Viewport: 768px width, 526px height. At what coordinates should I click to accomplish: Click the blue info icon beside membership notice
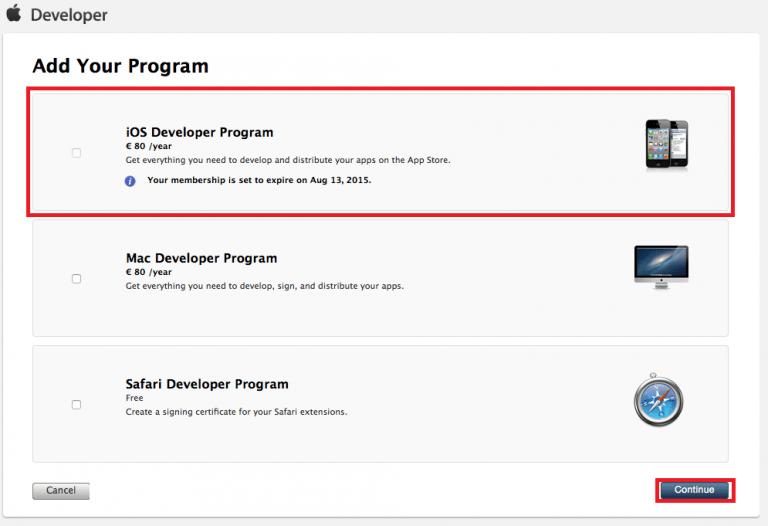coord(130,181)
